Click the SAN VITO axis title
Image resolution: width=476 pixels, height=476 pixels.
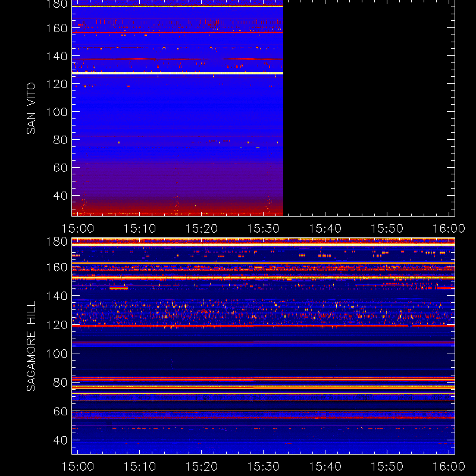(x=31, y=108)
